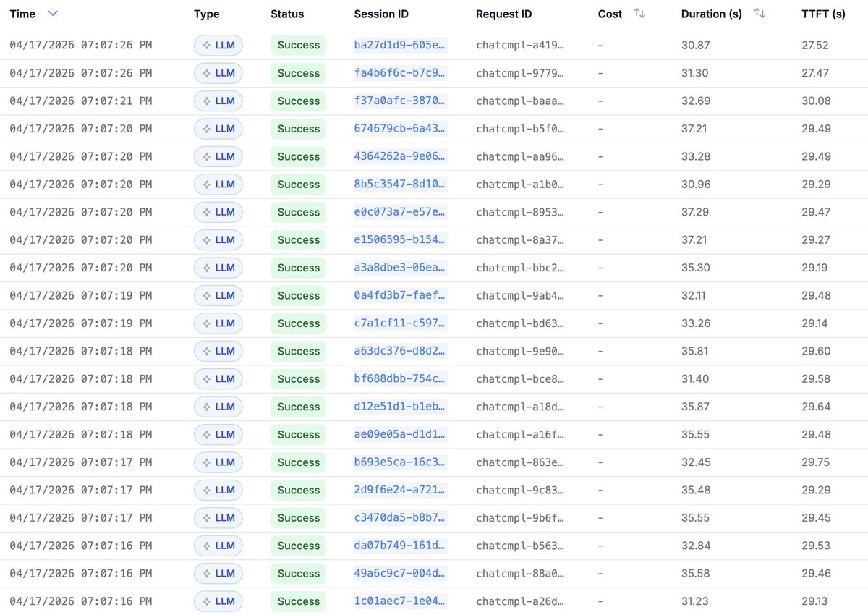This screenshot has width=868, height=615.
Task: Click the Success badge for session 8b5c3547
Action: pos(299,184)
